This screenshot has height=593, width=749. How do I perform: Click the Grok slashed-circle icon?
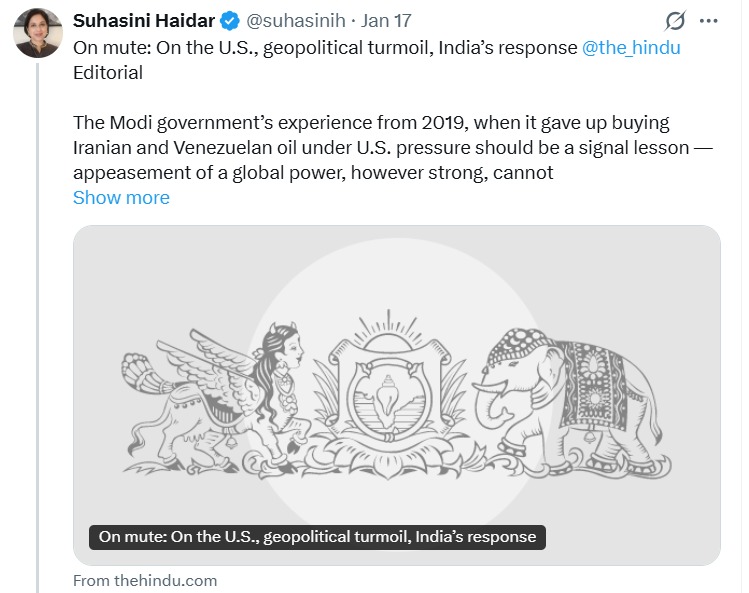(x=675, y=21)
